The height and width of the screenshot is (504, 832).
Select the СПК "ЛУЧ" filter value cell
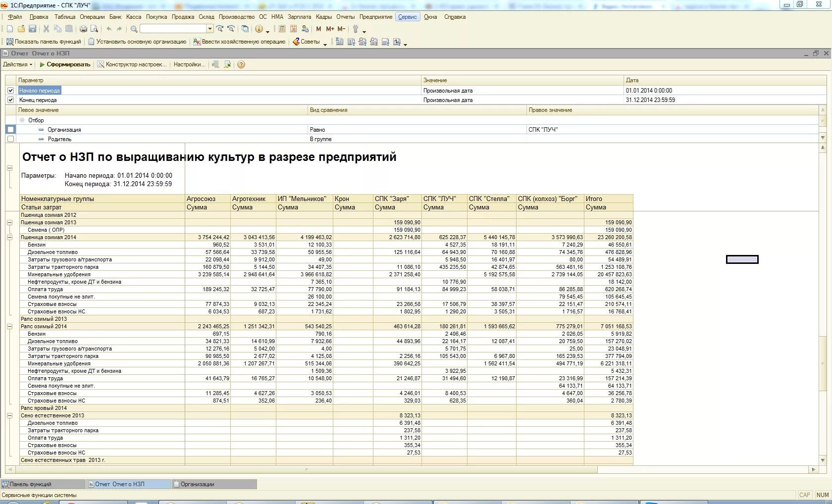(672, 130)
